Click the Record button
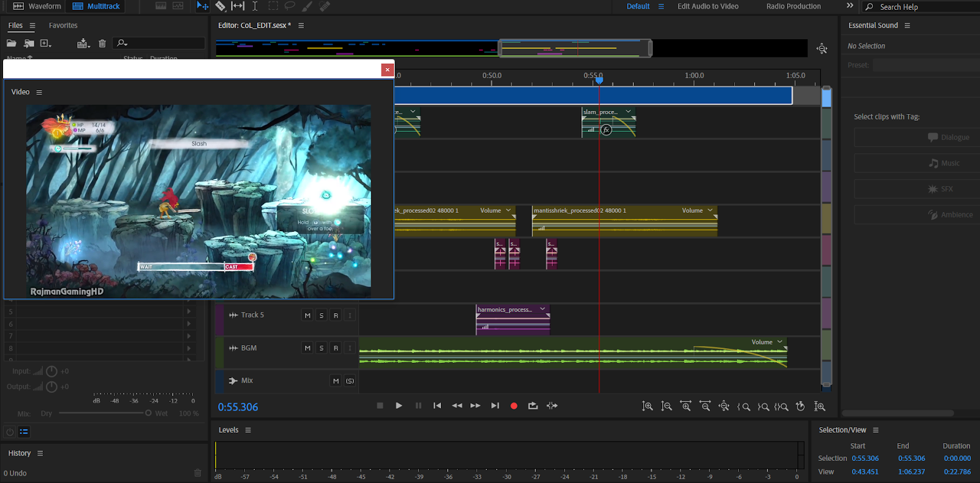 (514, 406)
